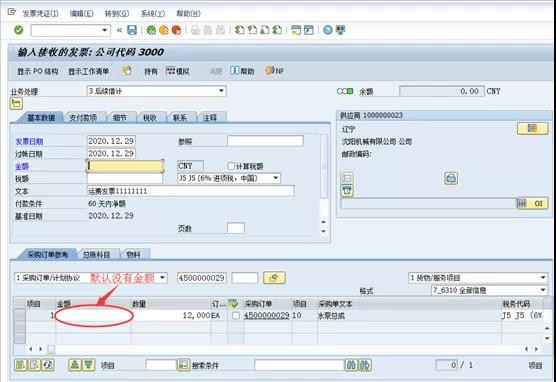Screen dimensions: 556x382
Task: Click the green checkmark Enter icon
Action: pyautogui.click(x=18, y=30)
